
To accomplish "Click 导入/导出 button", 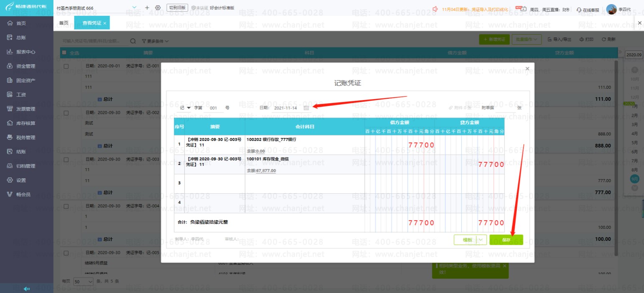I will [560, 39].
